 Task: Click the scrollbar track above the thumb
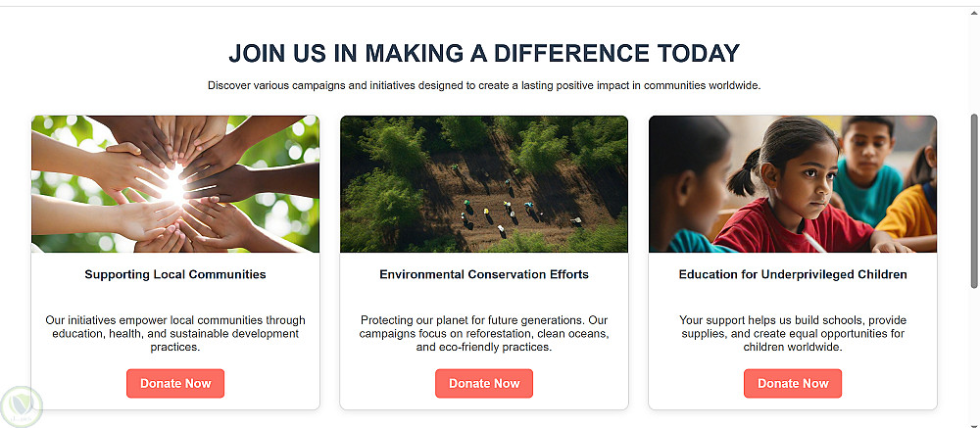click(x=973, y=59)
